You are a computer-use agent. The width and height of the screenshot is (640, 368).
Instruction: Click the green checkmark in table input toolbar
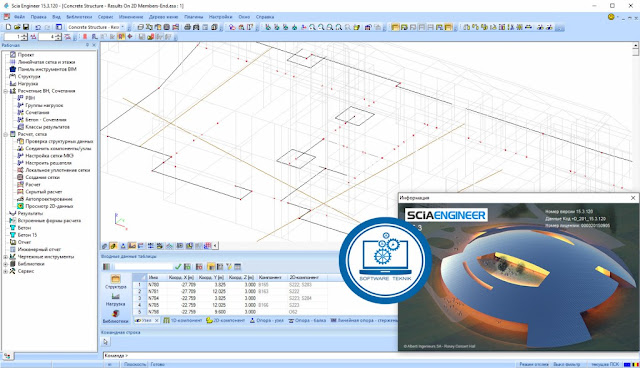[178, 266]
